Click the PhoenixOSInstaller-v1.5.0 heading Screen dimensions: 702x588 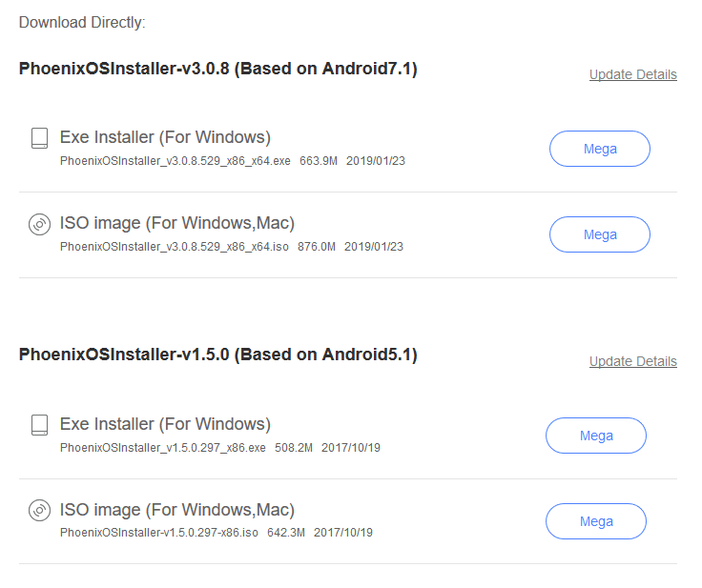click(x=218, y=355)
